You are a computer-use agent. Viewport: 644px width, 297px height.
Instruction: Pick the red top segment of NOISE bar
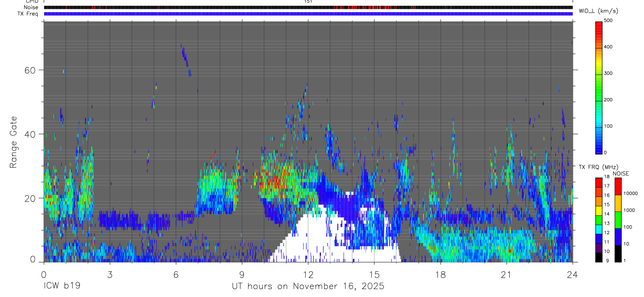[618, 186]
